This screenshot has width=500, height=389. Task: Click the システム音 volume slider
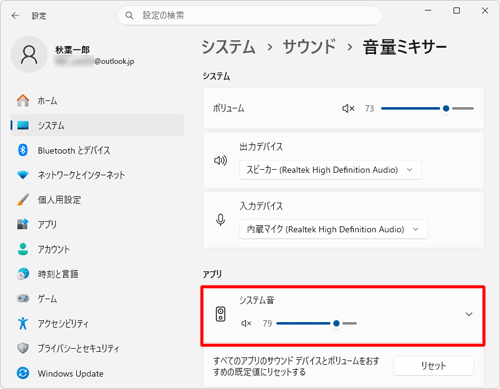(x=316, y=323)
